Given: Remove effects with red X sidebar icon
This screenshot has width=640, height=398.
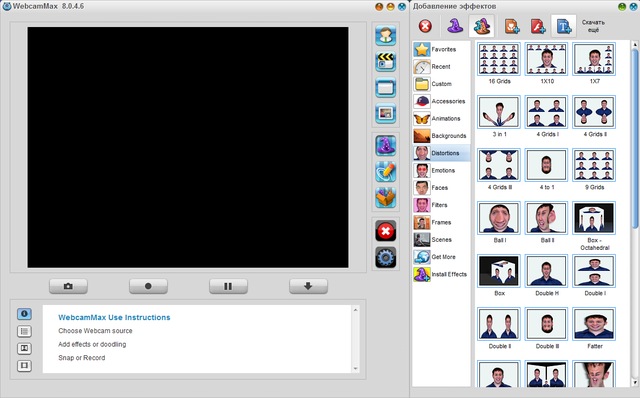Looking at the screenshot, I should (x=385, y=231).
